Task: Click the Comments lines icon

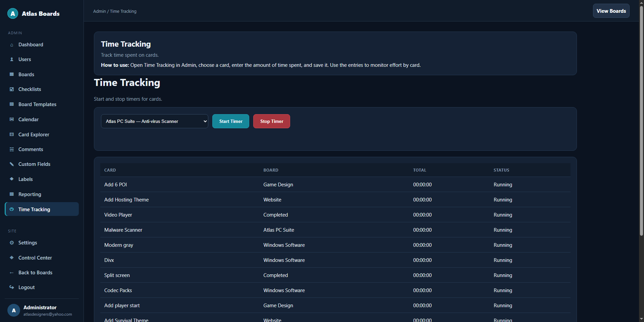Action: pos(12,149)
